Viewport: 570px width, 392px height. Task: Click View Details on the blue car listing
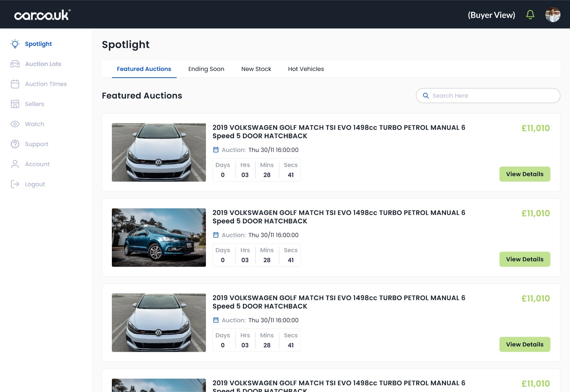click(x=524, y=259)
